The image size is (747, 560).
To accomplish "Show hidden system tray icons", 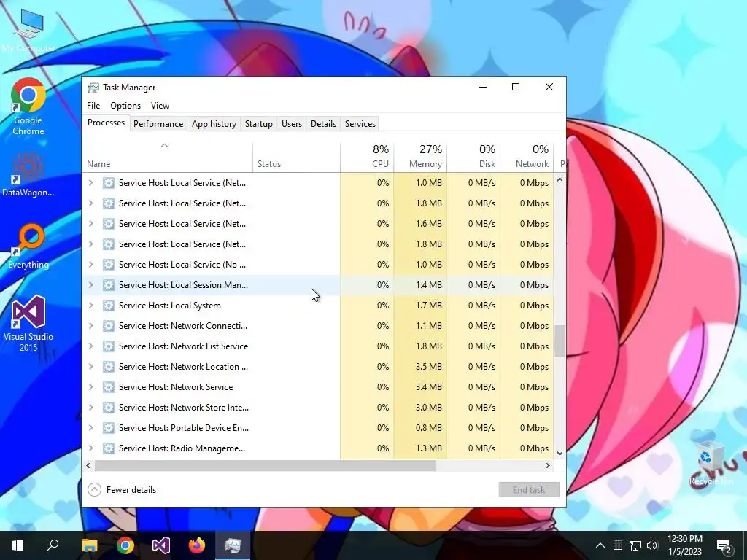I will (x=600, y=545).
